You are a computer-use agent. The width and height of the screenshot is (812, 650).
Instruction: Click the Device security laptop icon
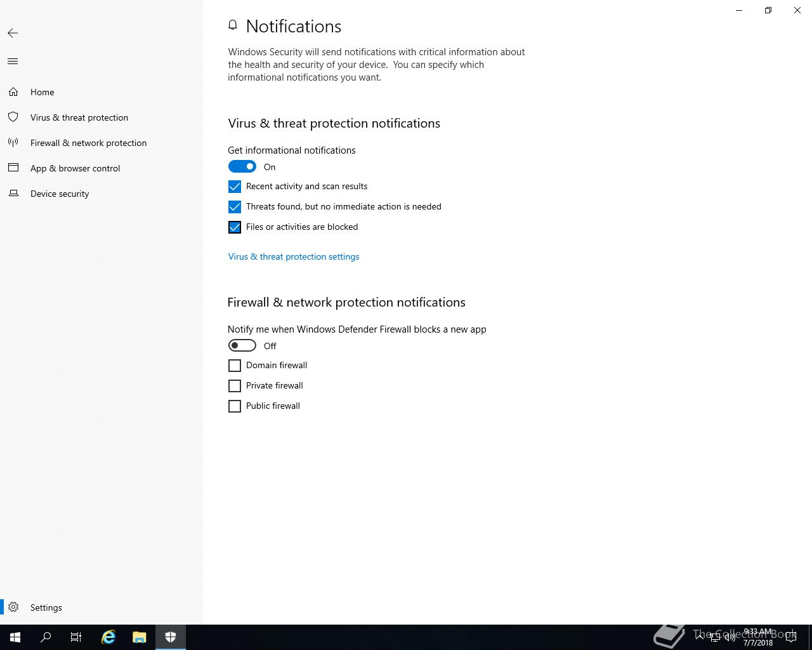pyautogui.click(x=13, y=194)
